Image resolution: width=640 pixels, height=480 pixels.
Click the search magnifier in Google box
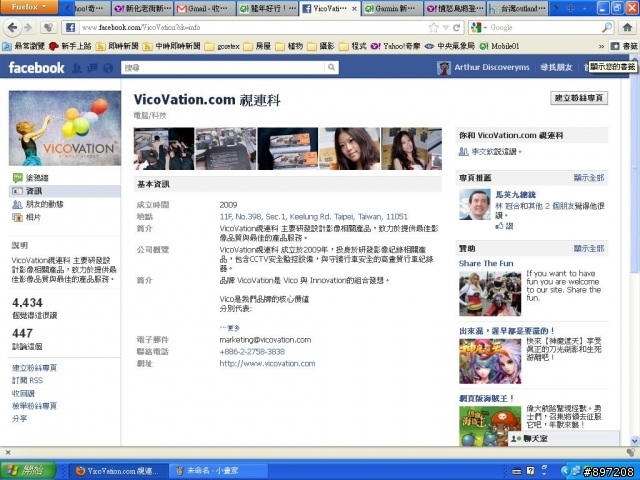click(x=607, y=27)
